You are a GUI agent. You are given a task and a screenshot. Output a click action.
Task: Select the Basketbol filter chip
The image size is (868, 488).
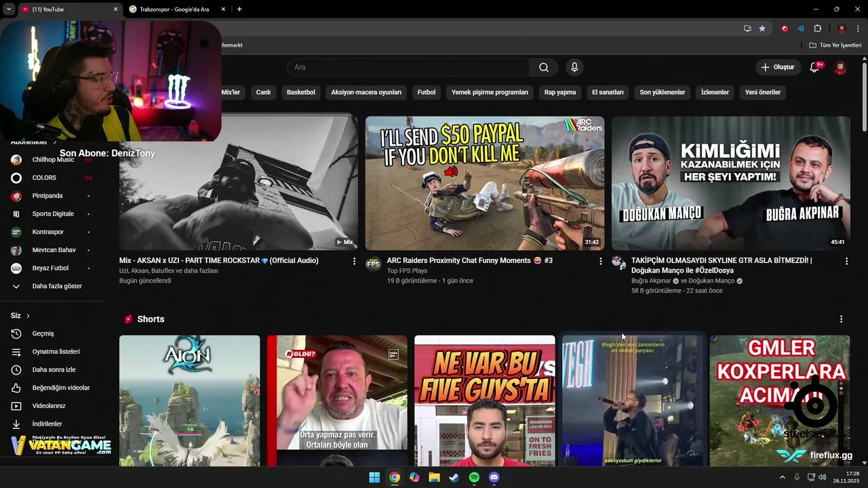click(301, 92)
